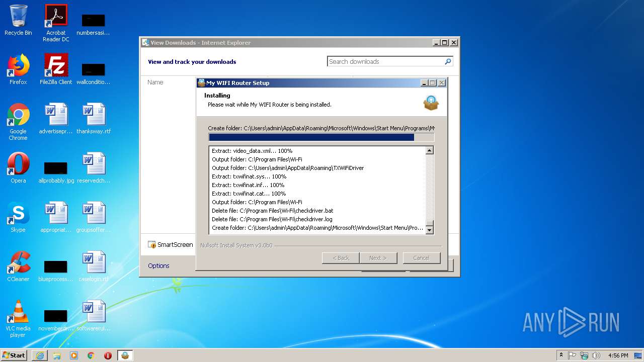
Task: Click the installation progress bar
Action: pyautogui.click(x=321, y=137)
